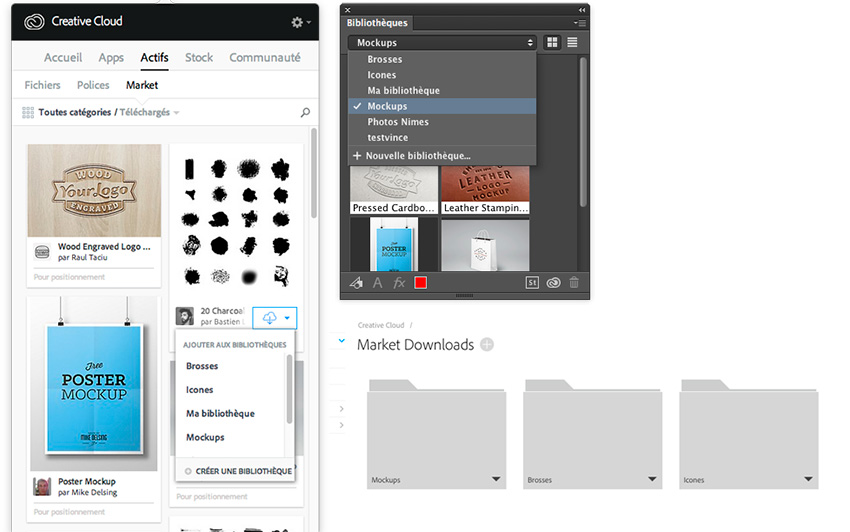Choose Brosses in the library dropdown list
This screenshot has height=532, width=850.
pos(442,59)
